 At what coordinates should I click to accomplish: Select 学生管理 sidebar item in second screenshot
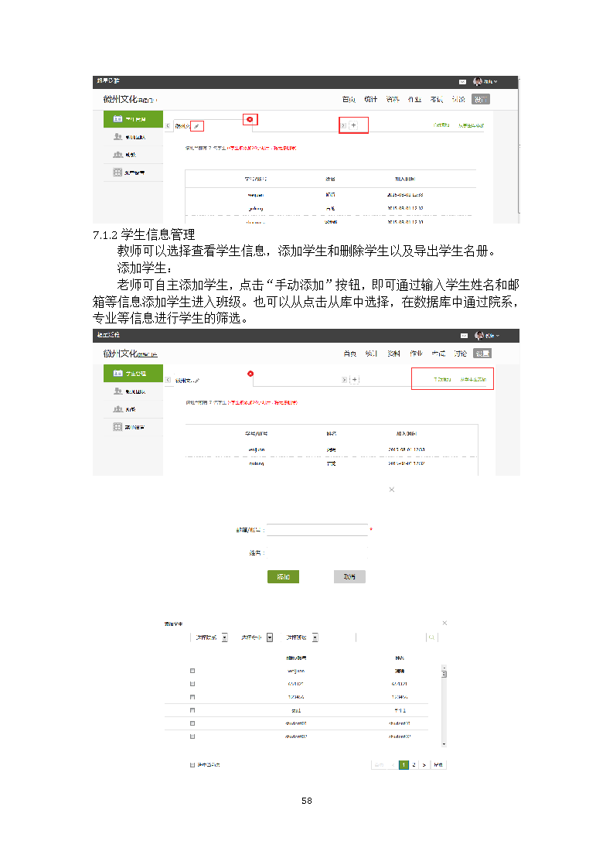(x=133, y=373)
